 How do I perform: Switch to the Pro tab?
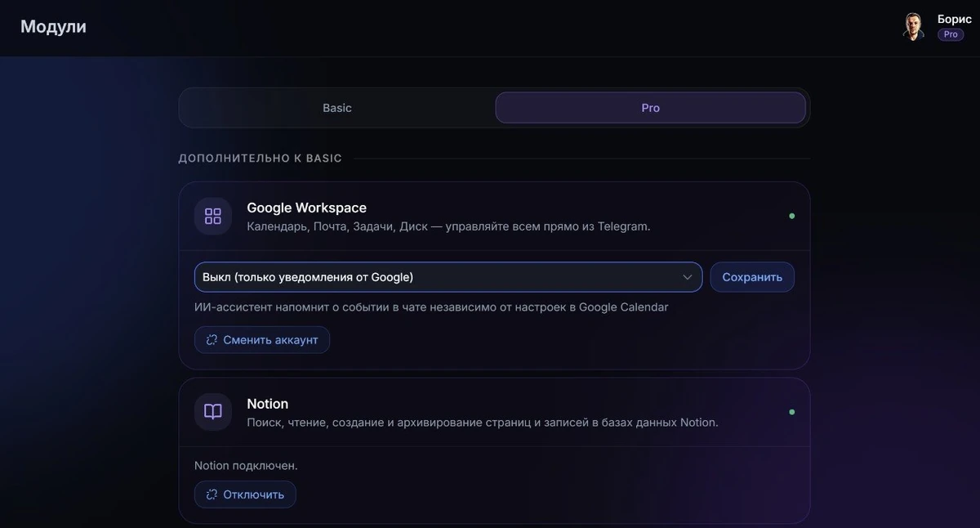coord(650,108)
